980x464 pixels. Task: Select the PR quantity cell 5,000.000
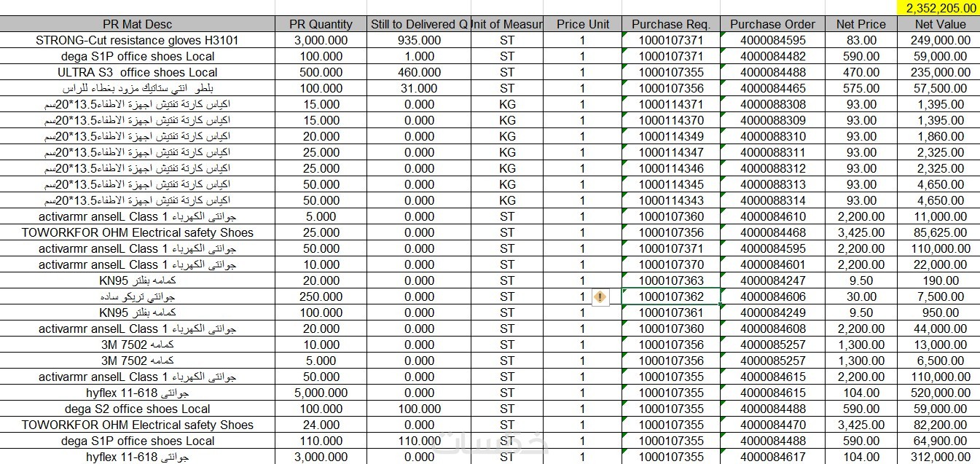[x=321, y=393]
